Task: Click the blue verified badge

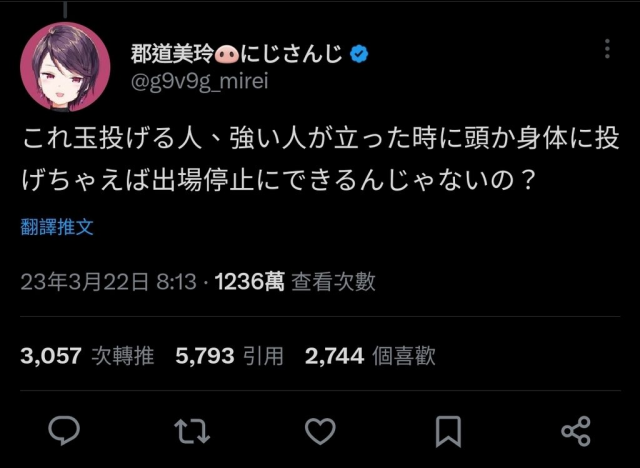Action: pyautogui.click(x=359, y=53)
